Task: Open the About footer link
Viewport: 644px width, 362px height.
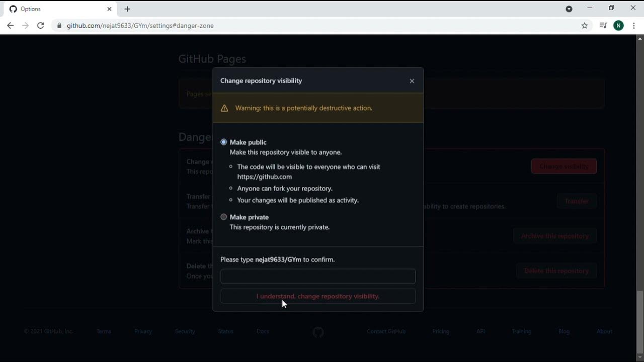Action: [x=604, y=331]
